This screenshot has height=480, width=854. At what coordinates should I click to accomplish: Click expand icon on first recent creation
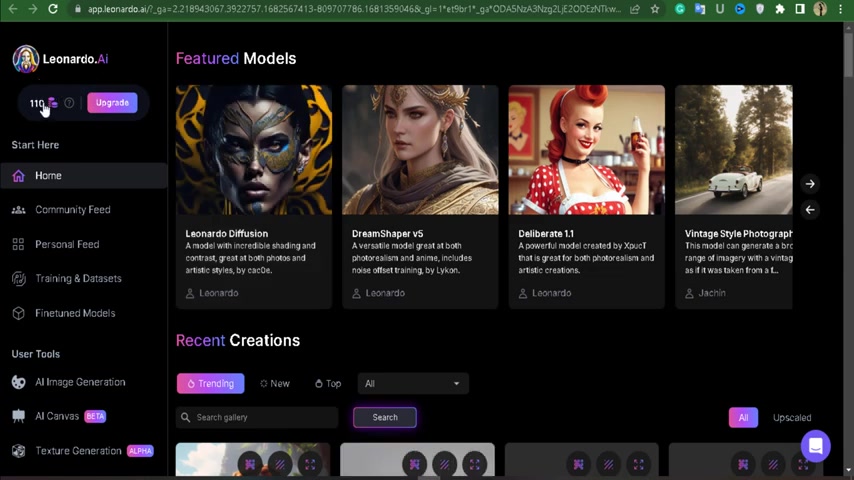pos(310,464)
